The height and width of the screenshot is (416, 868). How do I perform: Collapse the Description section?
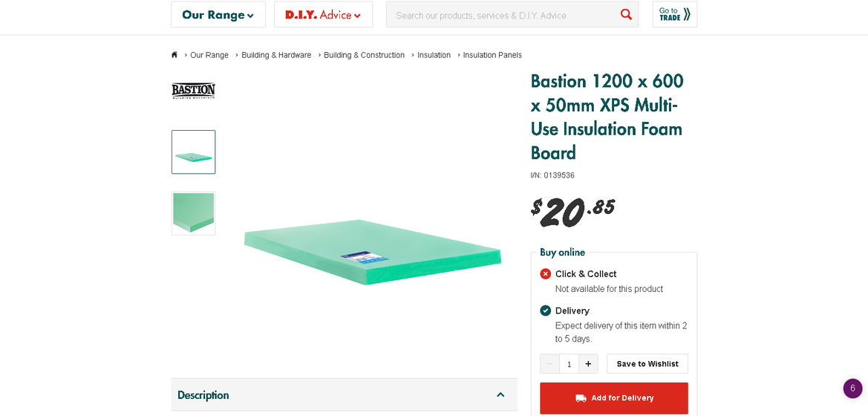tap(500, 395)
